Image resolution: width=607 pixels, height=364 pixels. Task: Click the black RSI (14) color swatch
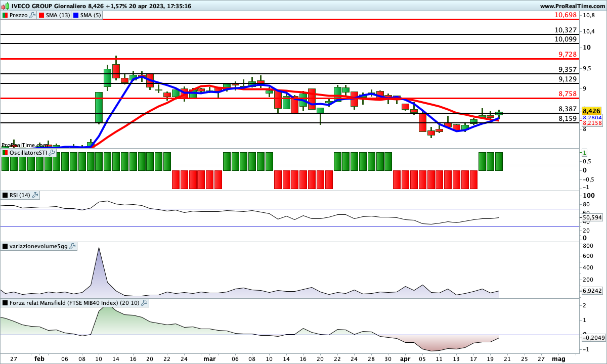pos(5,195)
